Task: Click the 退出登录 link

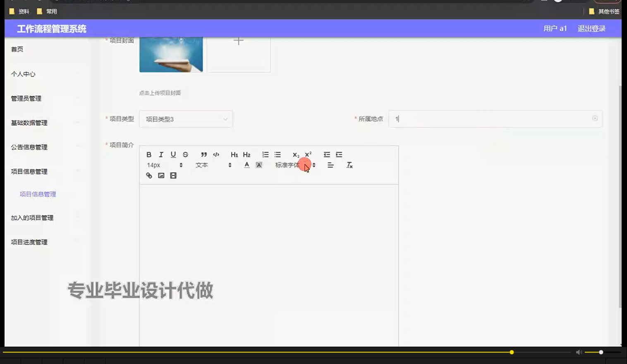Action: pos(591,28)
